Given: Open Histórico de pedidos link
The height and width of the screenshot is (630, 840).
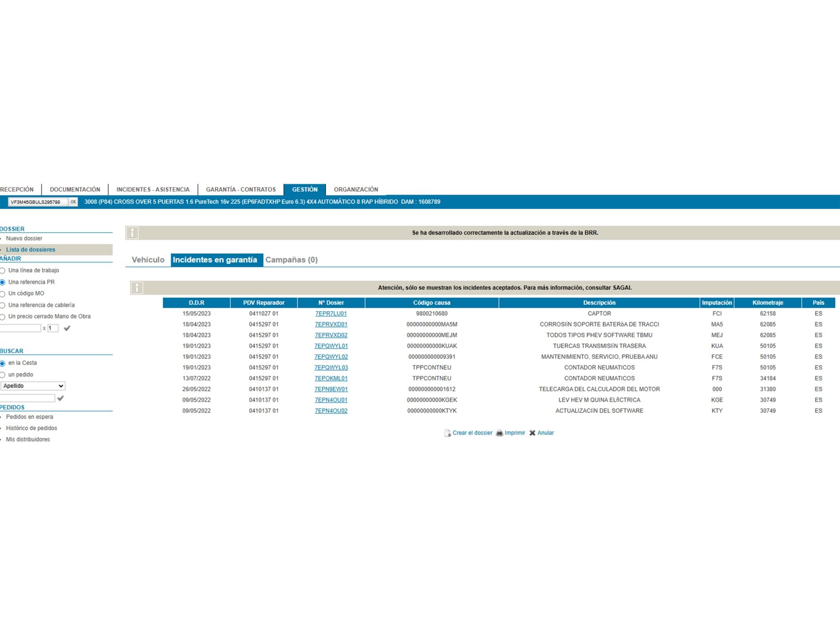Looking at the screenshot, I should [31, 428].
